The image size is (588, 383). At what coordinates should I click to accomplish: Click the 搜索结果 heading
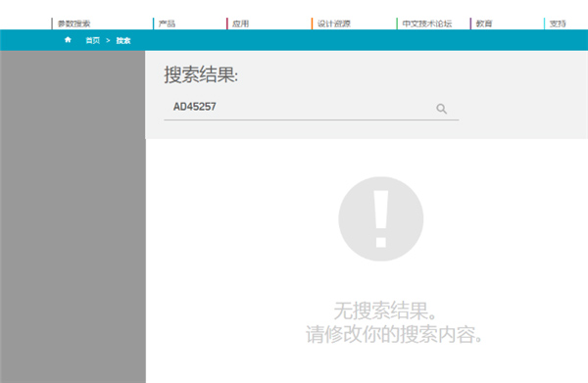point(201,74)
